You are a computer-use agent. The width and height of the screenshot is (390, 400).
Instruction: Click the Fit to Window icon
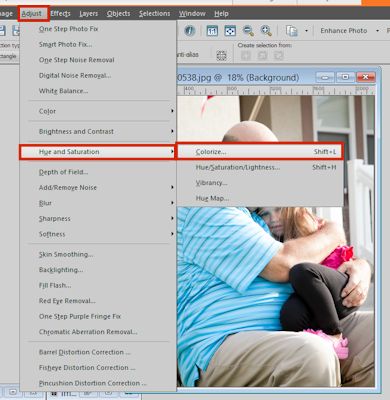pos(230,31)
